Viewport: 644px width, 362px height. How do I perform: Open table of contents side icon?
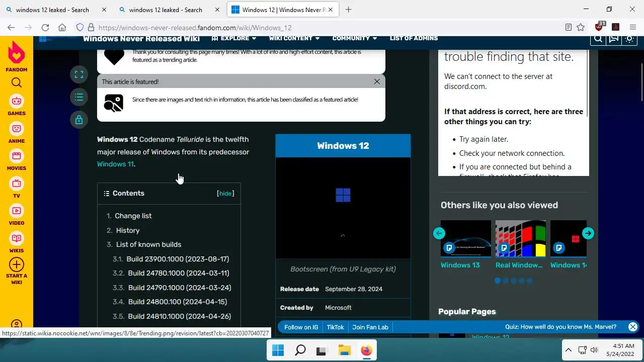click(x=79, y=97)
